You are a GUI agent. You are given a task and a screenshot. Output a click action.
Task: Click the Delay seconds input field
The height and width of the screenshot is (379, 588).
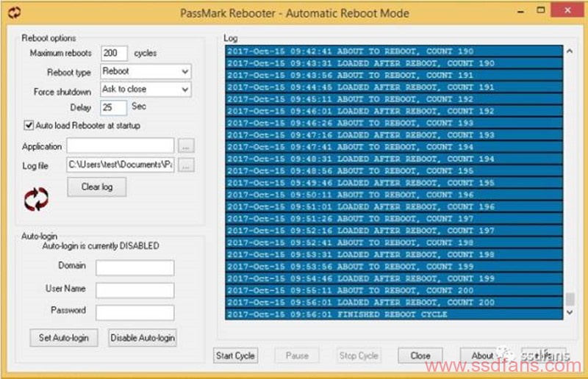click(113, 107)
